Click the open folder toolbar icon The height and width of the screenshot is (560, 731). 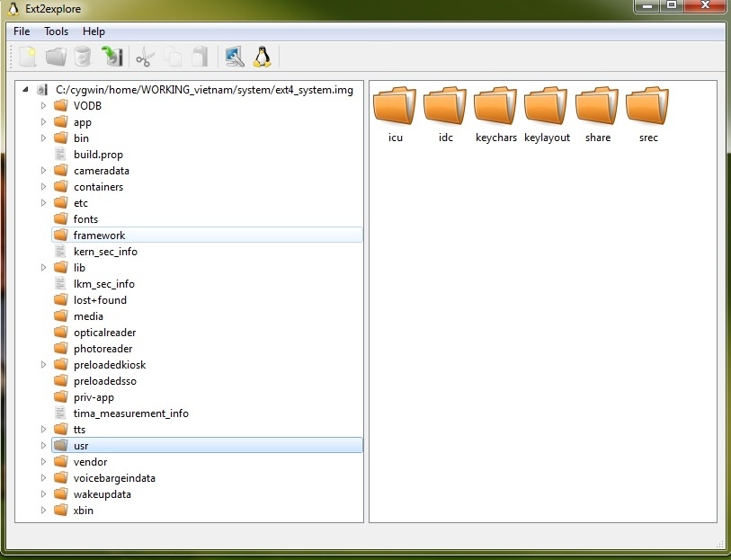tap(56, 57)
